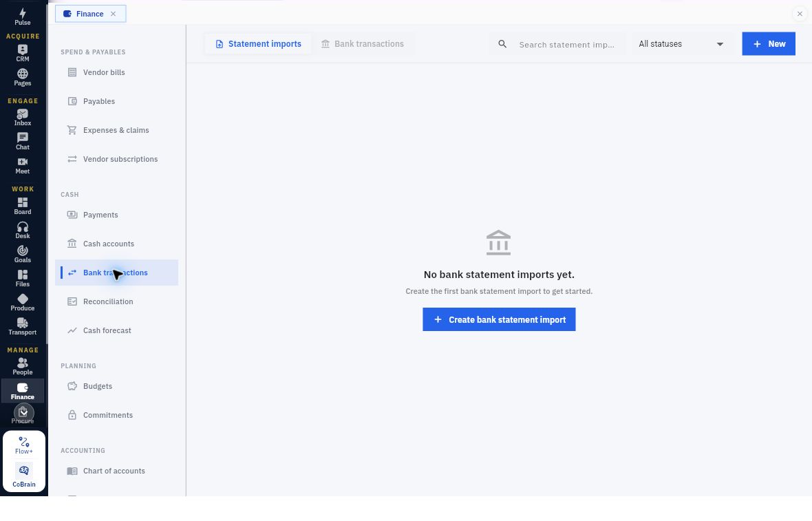The height and width of the screenshot is (521, 812).
Task: Click the Cash accounts bank icon
Action: [x=72, y=244]
